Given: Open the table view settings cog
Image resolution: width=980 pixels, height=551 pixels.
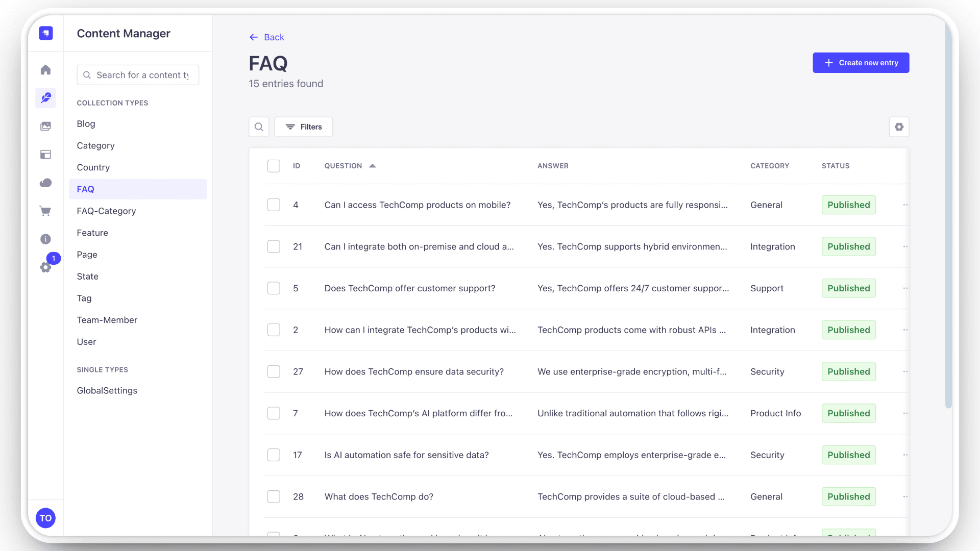Looking at the screenshot, I should coord(899,127).
